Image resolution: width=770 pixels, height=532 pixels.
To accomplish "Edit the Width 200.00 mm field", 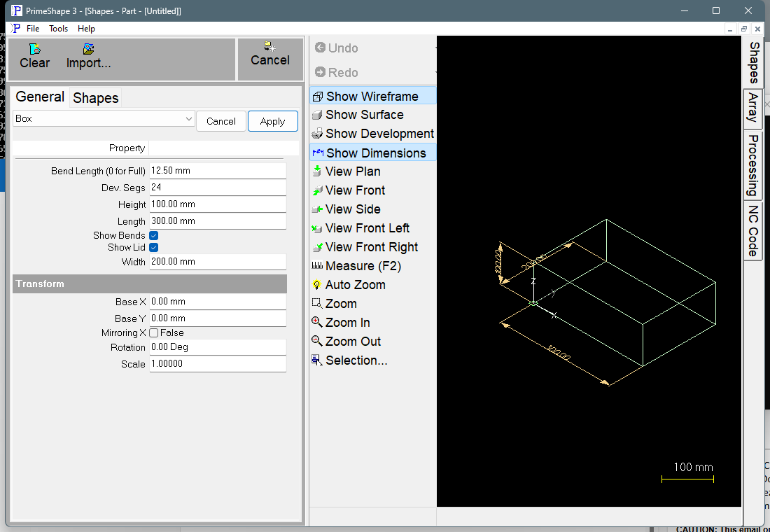I will 218,262.
